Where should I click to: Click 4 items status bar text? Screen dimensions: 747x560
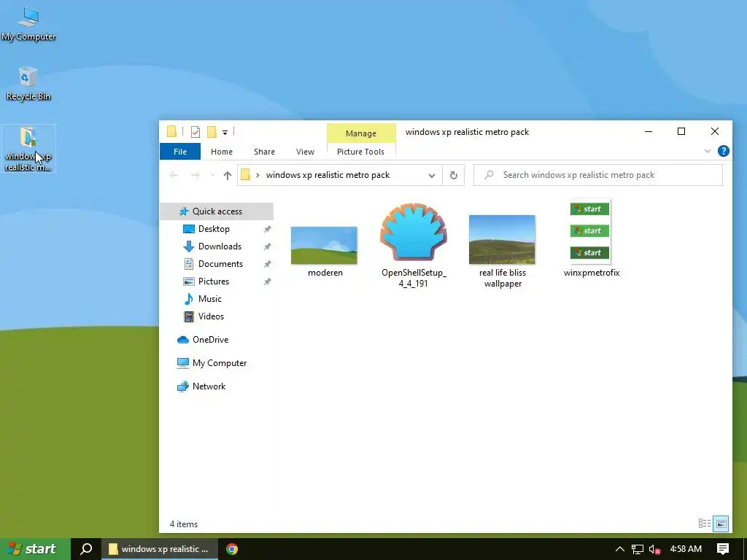coord(183,524)
